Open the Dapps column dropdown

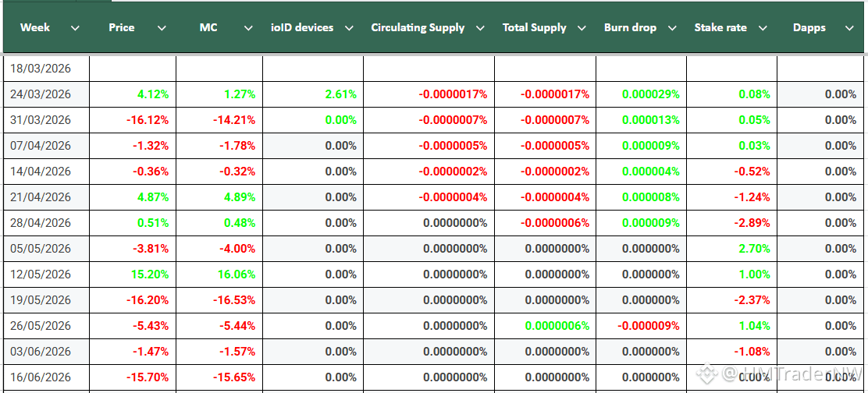[x=849, y=28]
